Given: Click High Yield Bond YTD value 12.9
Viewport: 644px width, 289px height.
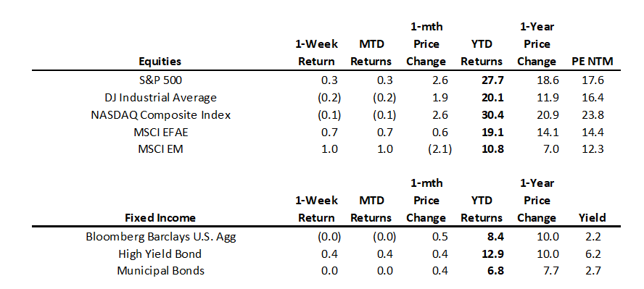Looking at the screenshot, I should [x=492, y=254].
